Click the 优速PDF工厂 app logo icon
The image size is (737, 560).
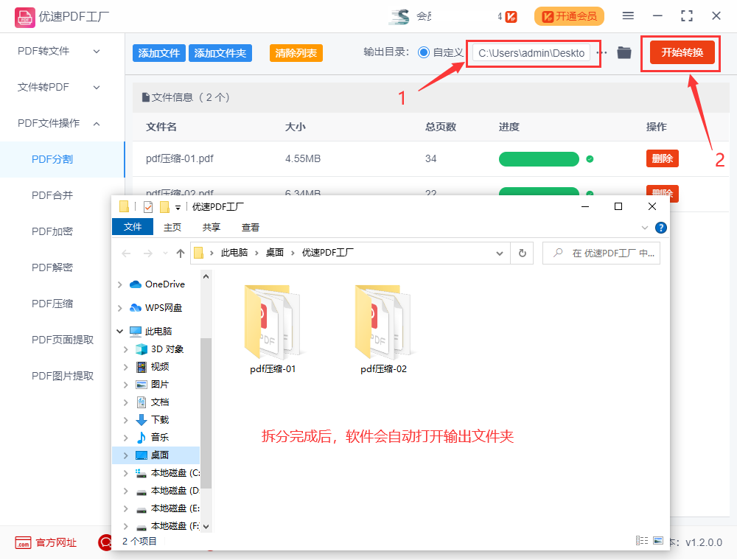click(x=24, y=16)
